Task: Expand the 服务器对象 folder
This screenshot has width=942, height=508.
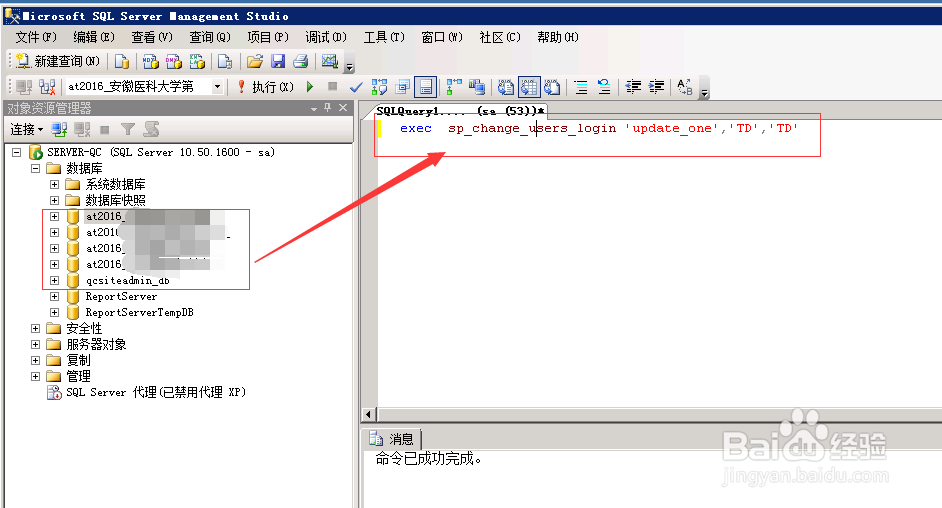Action: click(35, 345)
